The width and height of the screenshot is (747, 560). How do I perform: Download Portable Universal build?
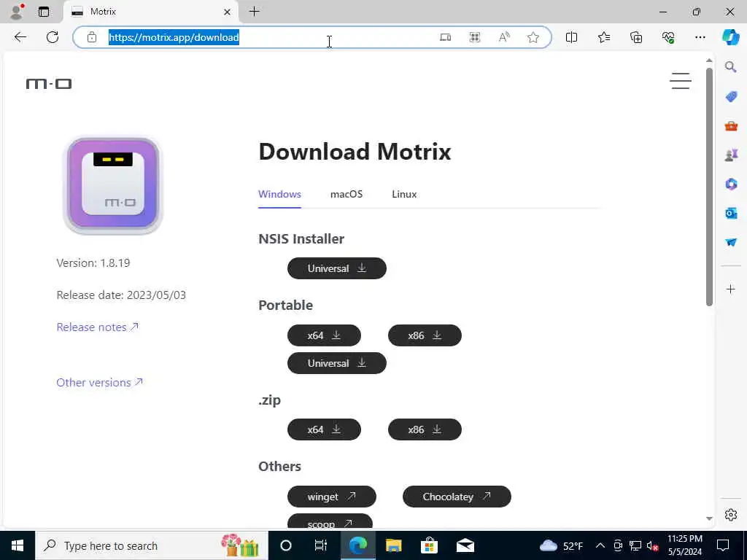[337, 363]
